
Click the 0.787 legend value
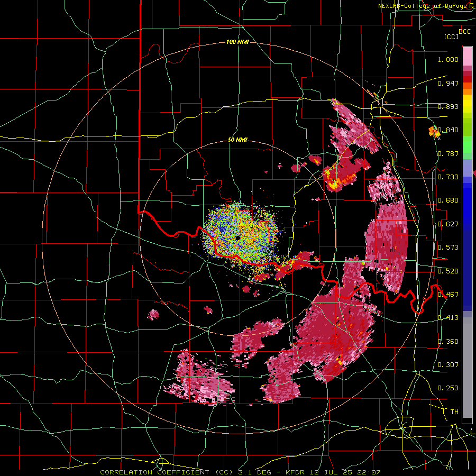(448, 153)
